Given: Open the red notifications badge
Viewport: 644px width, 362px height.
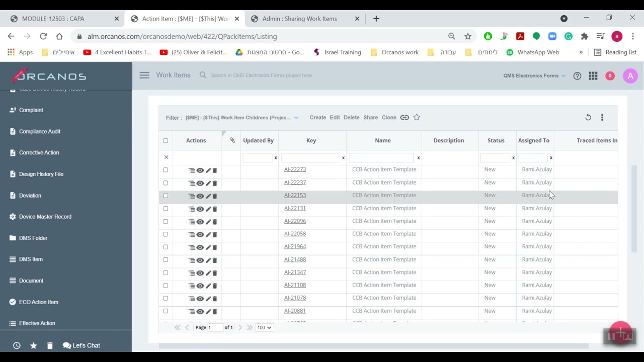Looking at the screenshot, I should [x=610, y=76].
